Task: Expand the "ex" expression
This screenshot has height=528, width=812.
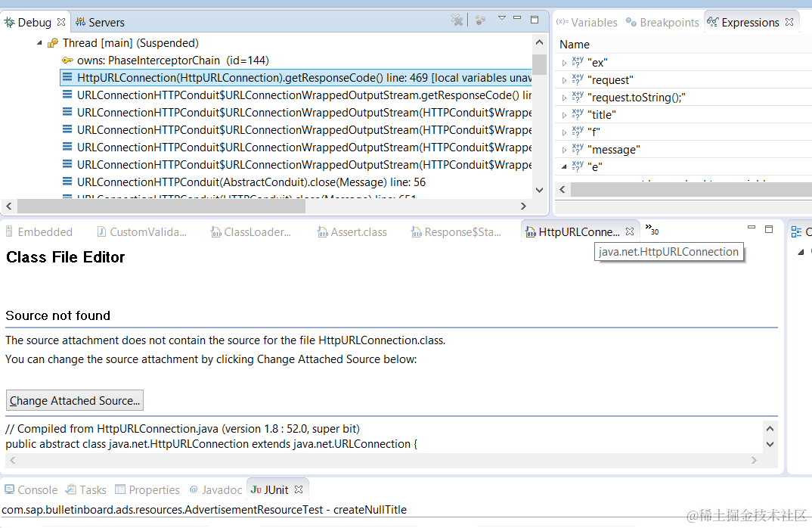Action: (x=564, y=64)
